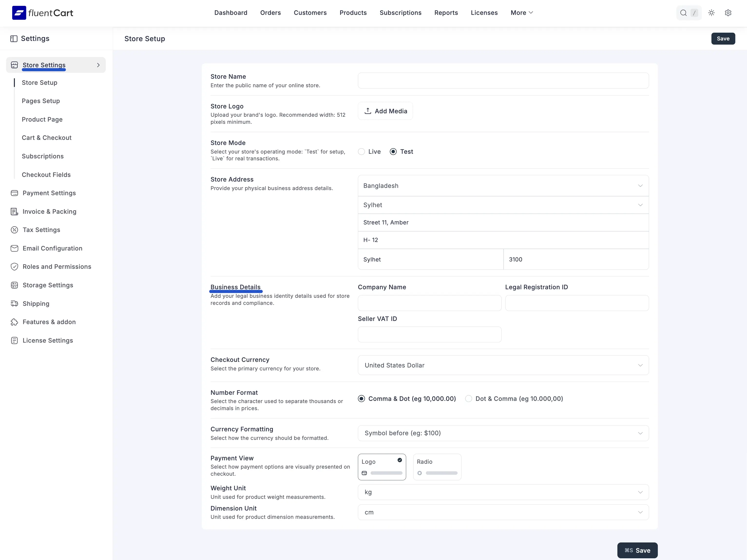This screenshot has width=747, height=560.
Task: Open the search icon in header
Action: tap(683, 13)
